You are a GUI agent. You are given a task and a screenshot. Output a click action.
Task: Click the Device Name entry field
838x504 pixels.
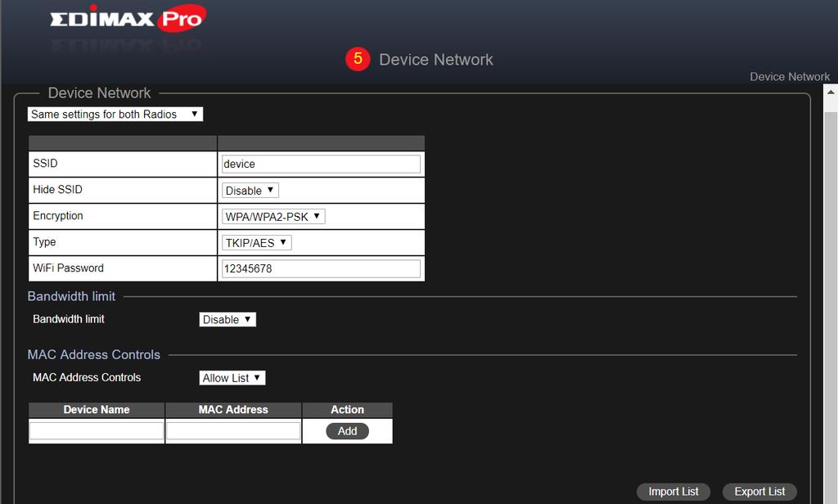pos(97,431)
